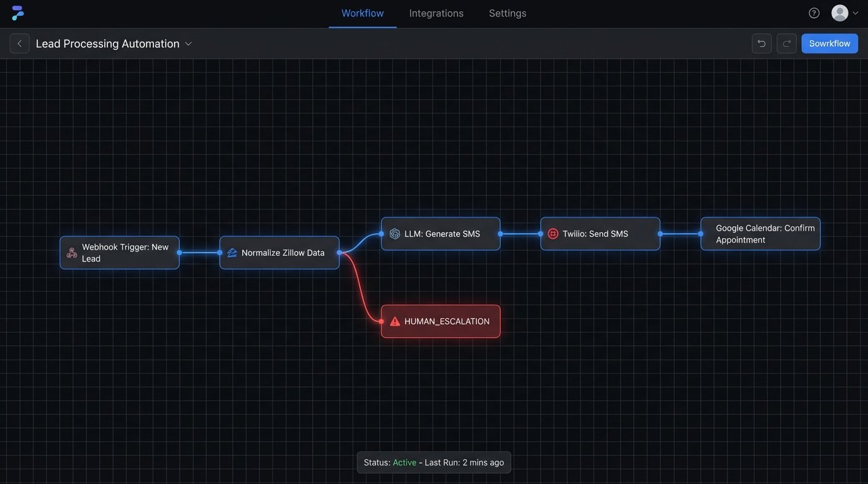
Task: Click the Active status link
Action: [404, 462]
